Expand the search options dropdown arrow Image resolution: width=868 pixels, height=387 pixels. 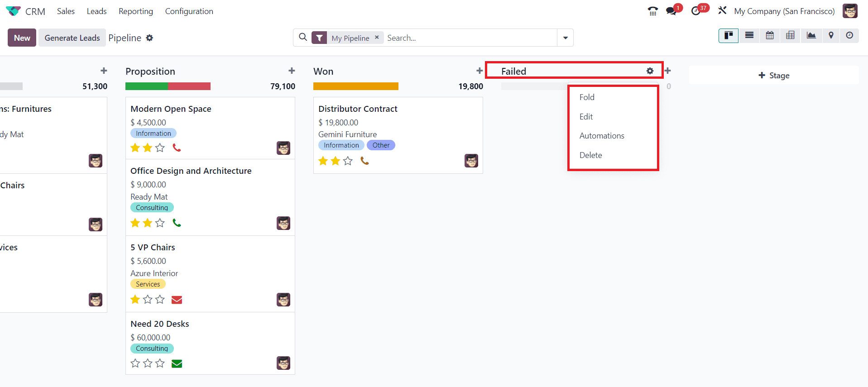565,38
